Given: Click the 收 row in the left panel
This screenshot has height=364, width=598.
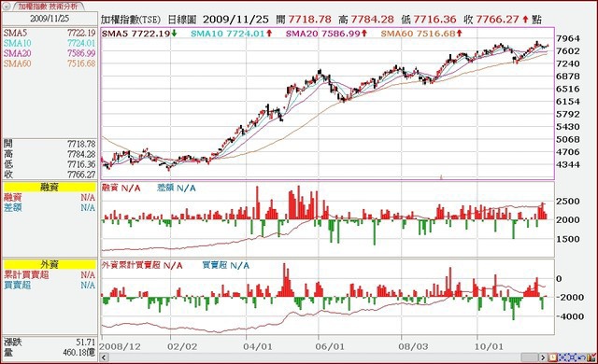Looking at the screenshot, I should tap(50, 175).
